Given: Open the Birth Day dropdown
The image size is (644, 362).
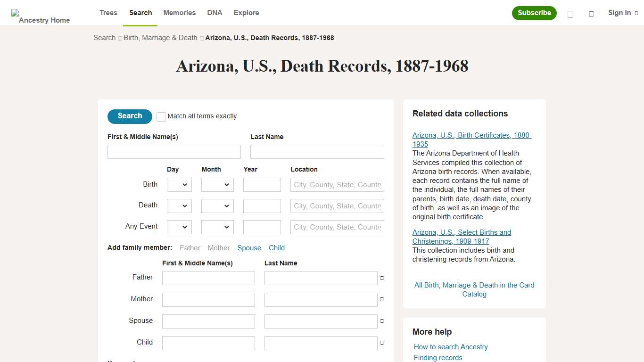Looking at the screenshot, I should tap(179, 185).
